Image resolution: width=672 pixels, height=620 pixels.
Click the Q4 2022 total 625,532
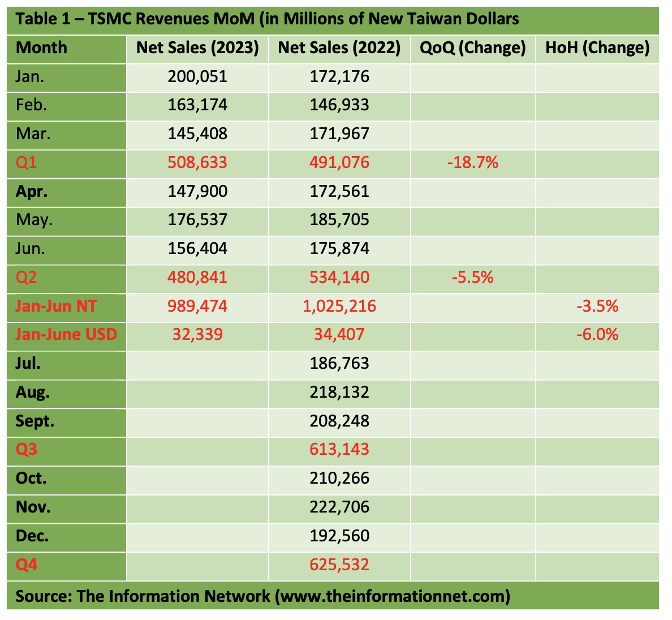point(339,565)
